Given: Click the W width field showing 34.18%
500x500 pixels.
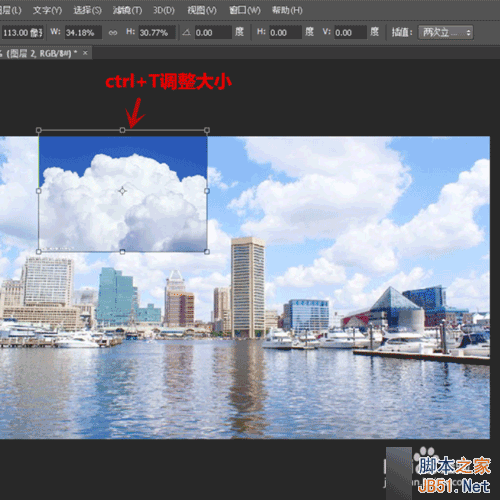Looking at the screenshot, I should [x=83, y=32].
